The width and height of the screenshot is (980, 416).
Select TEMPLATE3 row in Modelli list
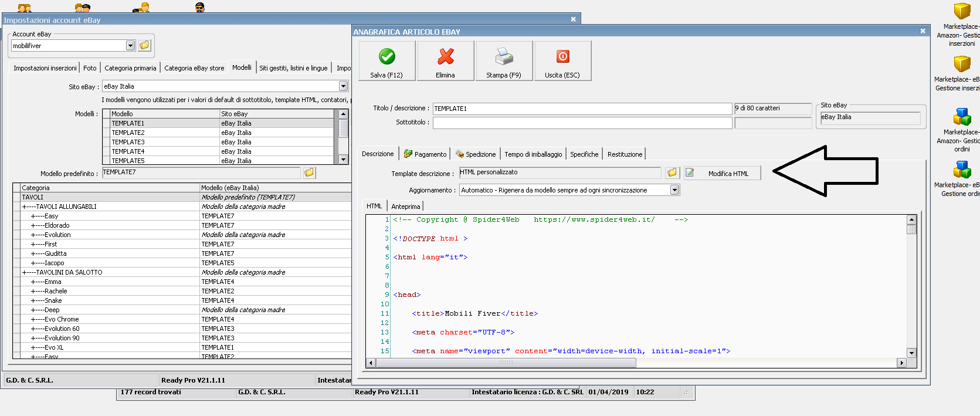pyautogui.click(x=128, y=142)
